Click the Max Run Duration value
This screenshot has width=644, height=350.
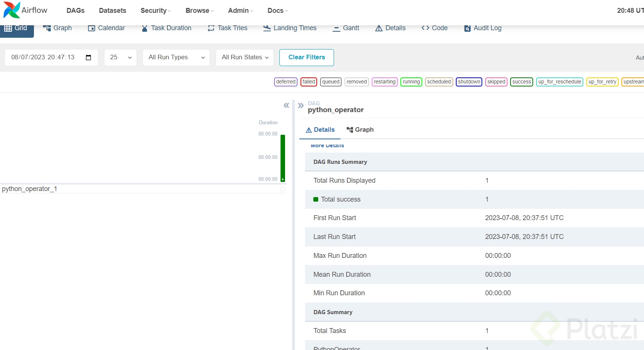click(498, 256)
